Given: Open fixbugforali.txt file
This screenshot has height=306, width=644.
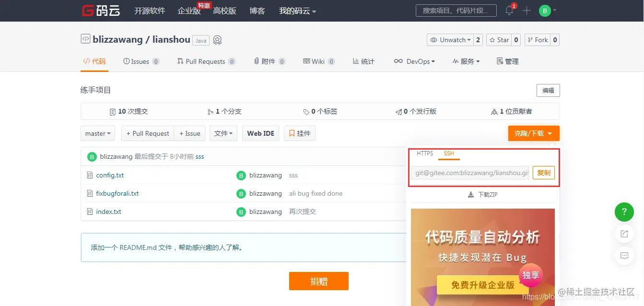Looking at the screenshot, I should (x=117, y=193).
